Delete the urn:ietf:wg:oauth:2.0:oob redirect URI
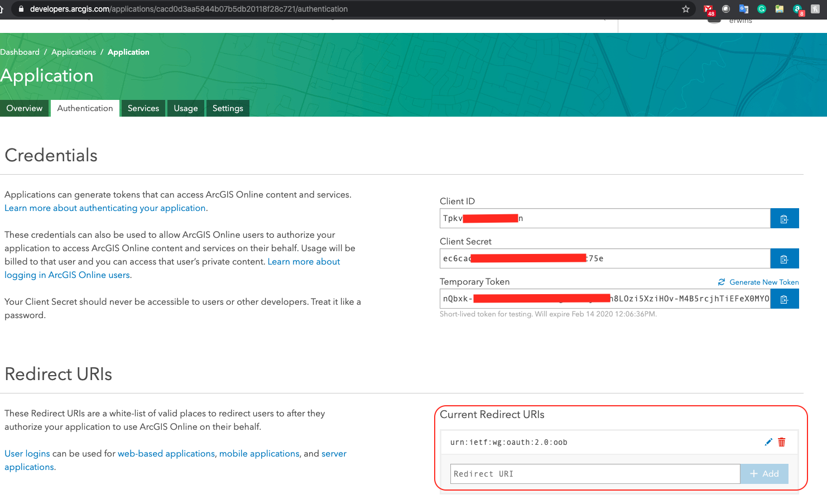This screenshot has width=827, height=504. tap(782, 442)
